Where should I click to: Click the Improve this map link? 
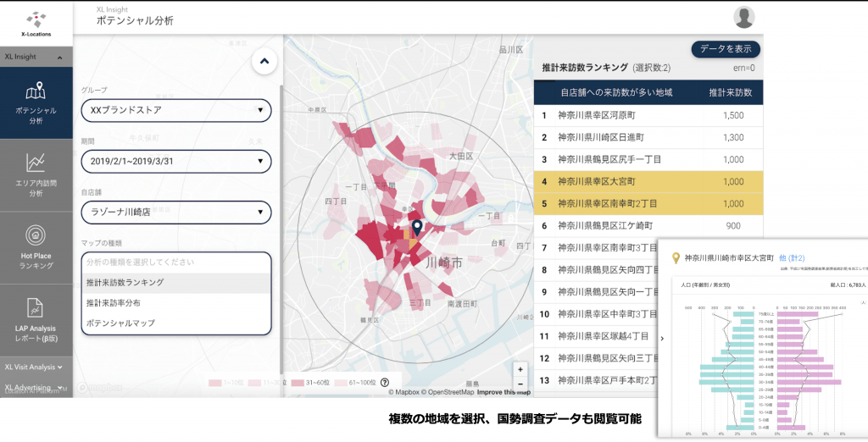(504, 392)
